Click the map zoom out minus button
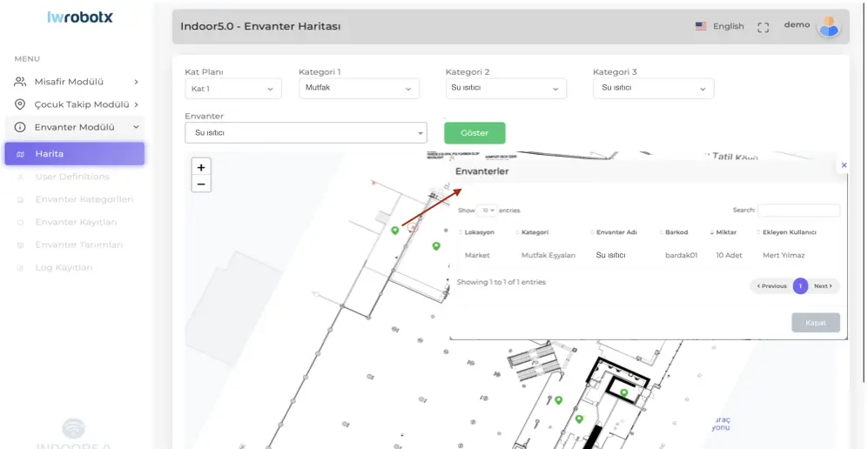Image resolution: width=868 pixels, height=449 pixels. click(201, 184)
